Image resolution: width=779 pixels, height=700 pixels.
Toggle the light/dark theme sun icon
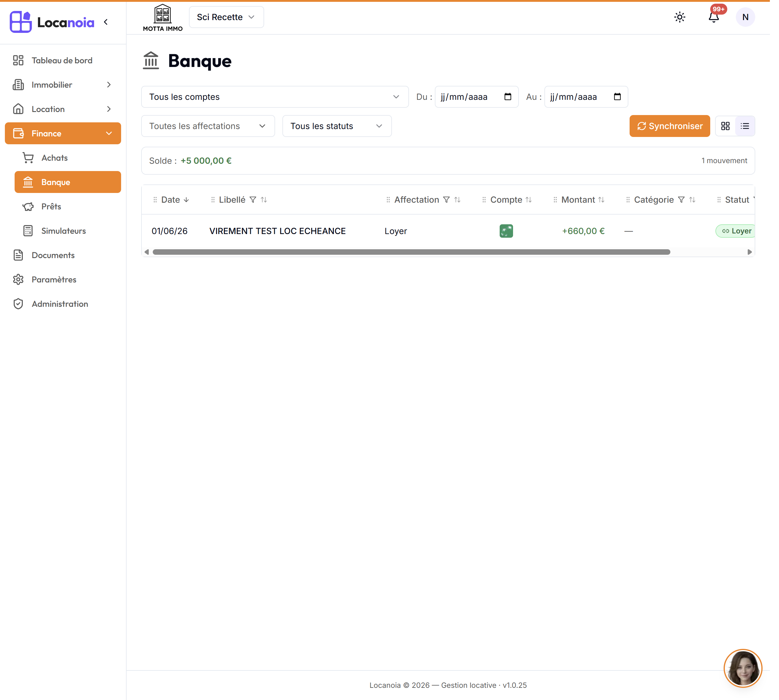click(679, 17)
